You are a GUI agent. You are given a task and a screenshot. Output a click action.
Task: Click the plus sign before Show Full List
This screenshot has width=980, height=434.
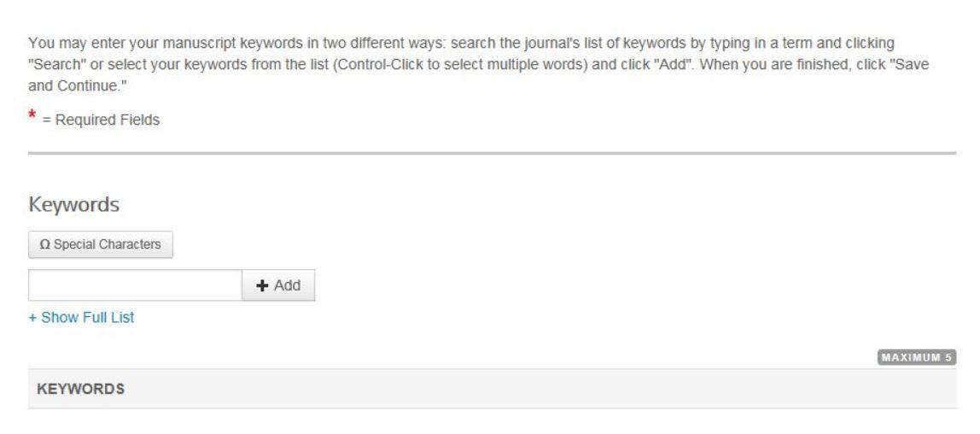point(32,318)
